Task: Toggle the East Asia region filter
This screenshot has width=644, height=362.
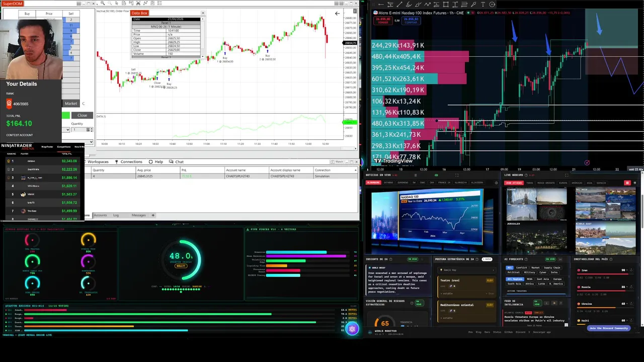Action: point(543,279)
